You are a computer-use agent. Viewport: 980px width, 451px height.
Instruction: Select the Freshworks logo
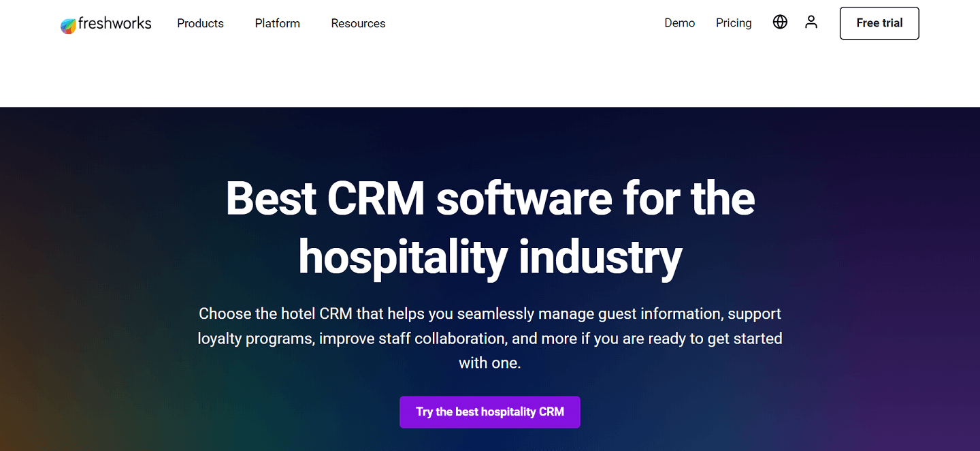click(105, 23)
